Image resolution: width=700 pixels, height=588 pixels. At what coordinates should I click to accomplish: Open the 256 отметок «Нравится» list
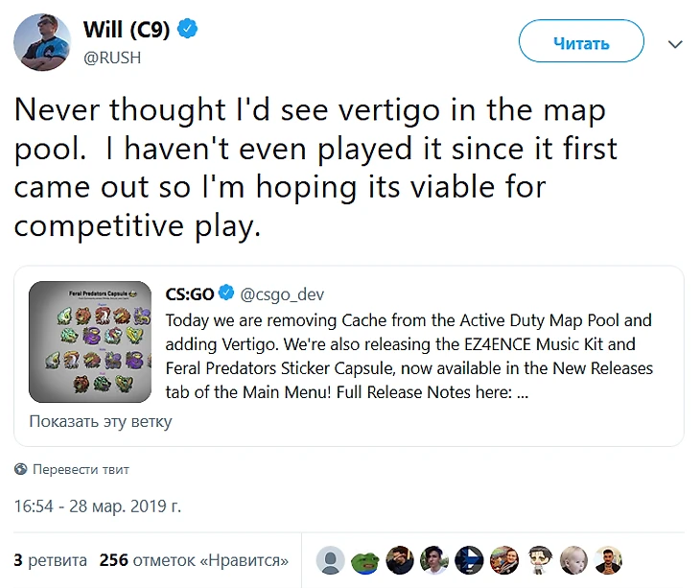[x=194, y=560]
